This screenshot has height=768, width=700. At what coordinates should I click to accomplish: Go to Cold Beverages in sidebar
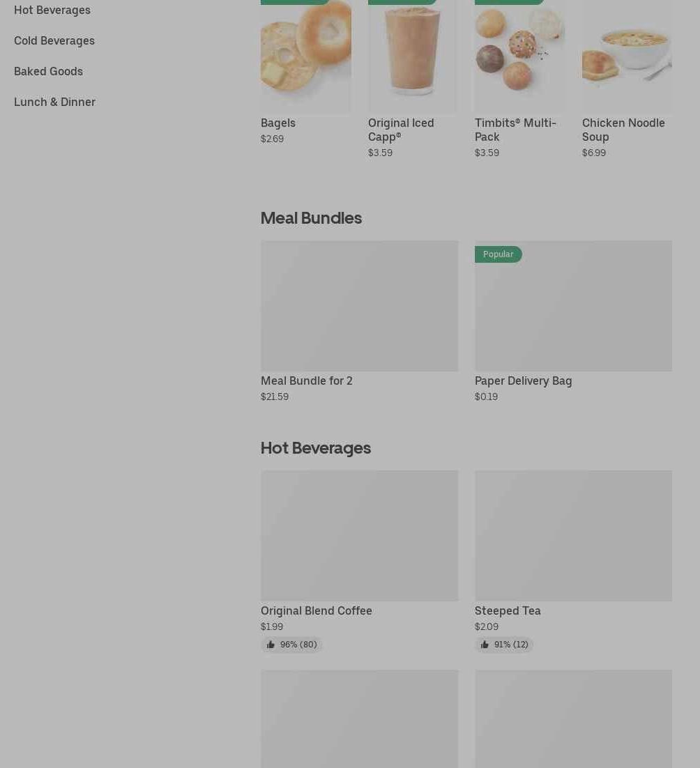54,40
